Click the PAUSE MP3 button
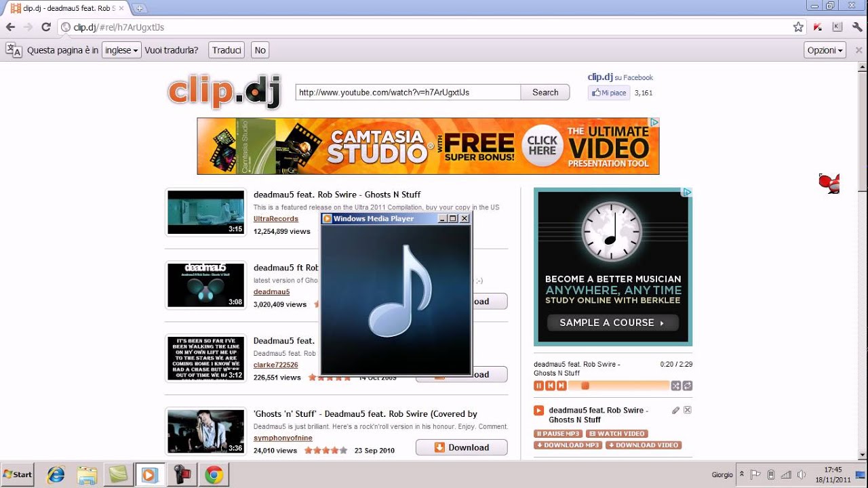Image resolution: width=868 pixels, height=488 pixels. click(559, 434)
